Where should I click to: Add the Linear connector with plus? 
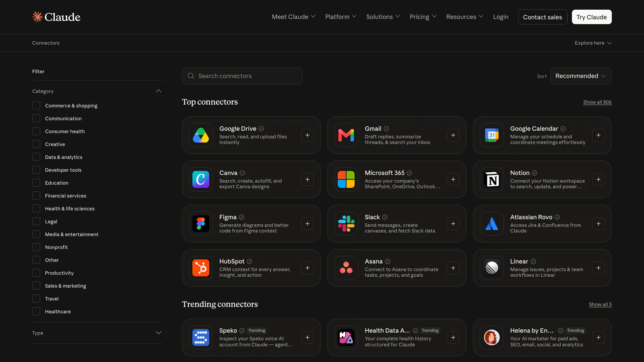point(599,268)
